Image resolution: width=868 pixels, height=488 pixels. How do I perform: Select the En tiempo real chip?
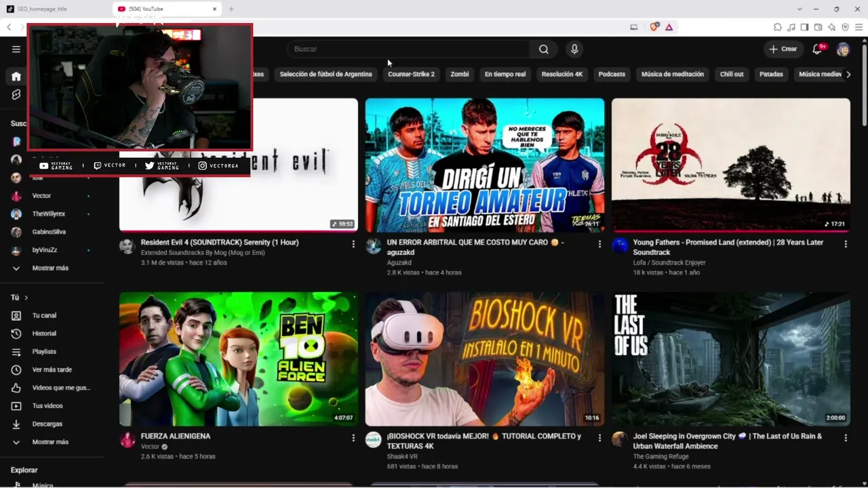pyautogui.click(x=505, y=75)
